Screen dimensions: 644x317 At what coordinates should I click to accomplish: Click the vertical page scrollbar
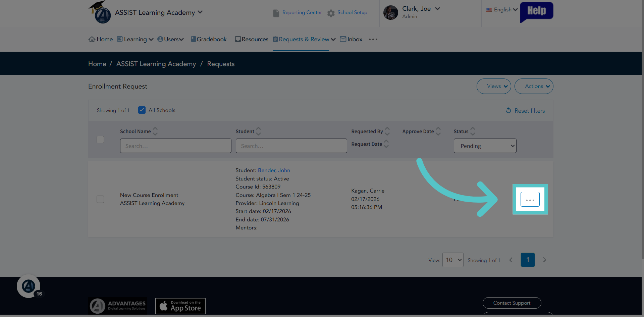click(643, 129)
